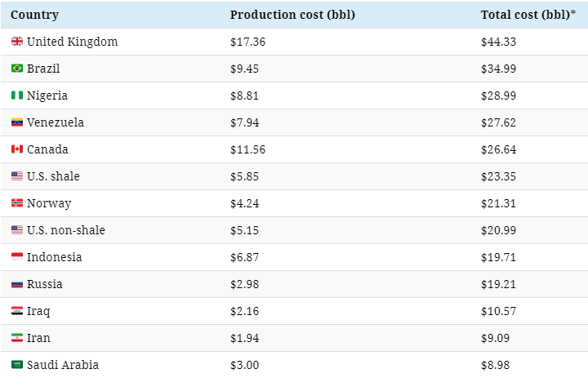The width and height of the screenshot is (588, 391).
Task: Sort by Production cost (bbl) header
Action: pyautogui.click(x=292, y=15)
